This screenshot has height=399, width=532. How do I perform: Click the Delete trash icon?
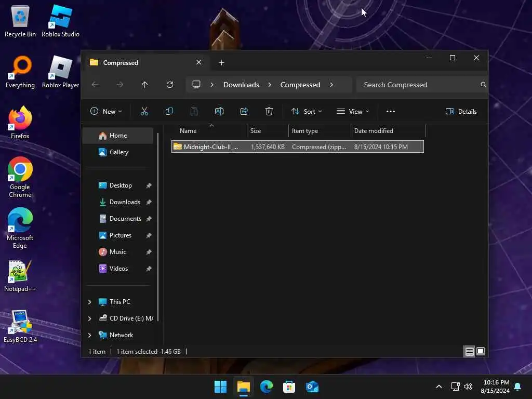[269, 111]
